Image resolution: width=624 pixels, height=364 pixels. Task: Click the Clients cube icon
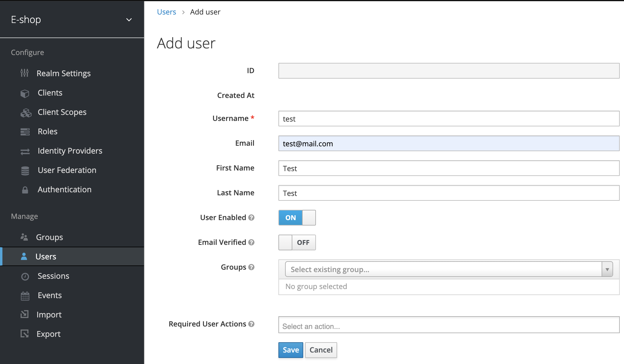[25, 93]
